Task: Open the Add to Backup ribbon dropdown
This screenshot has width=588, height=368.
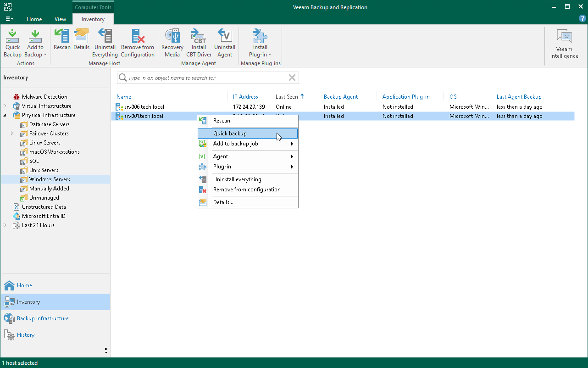Action: click(x=35, y=43)
